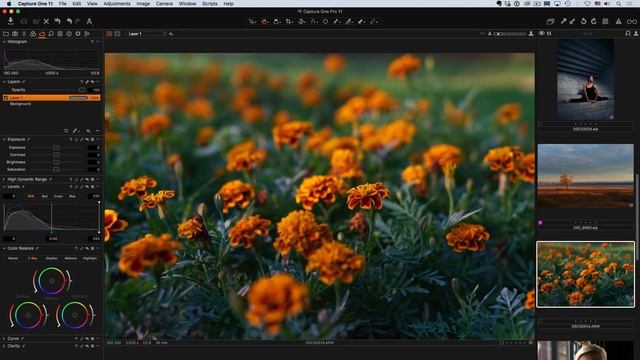The image size is (640, 360).
Task: Select the Output gear tool tab
Action: [x=78, y=34]
